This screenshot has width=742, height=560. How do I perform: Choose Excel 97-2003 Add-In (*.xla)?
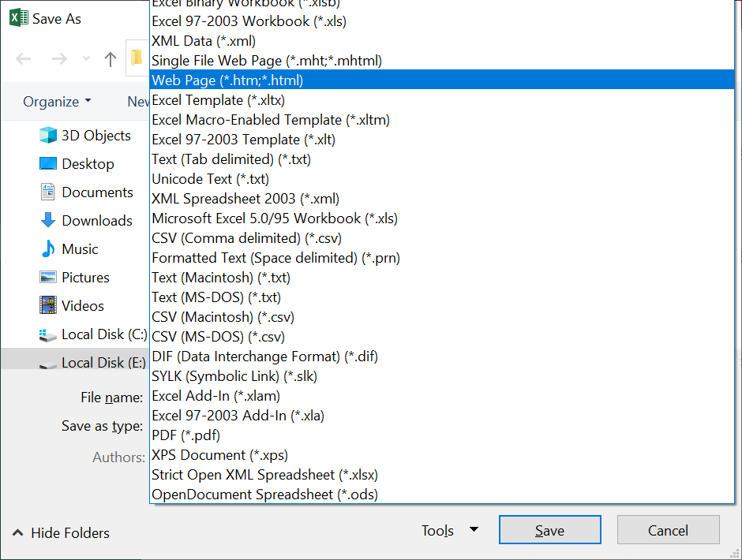point(442,416)
